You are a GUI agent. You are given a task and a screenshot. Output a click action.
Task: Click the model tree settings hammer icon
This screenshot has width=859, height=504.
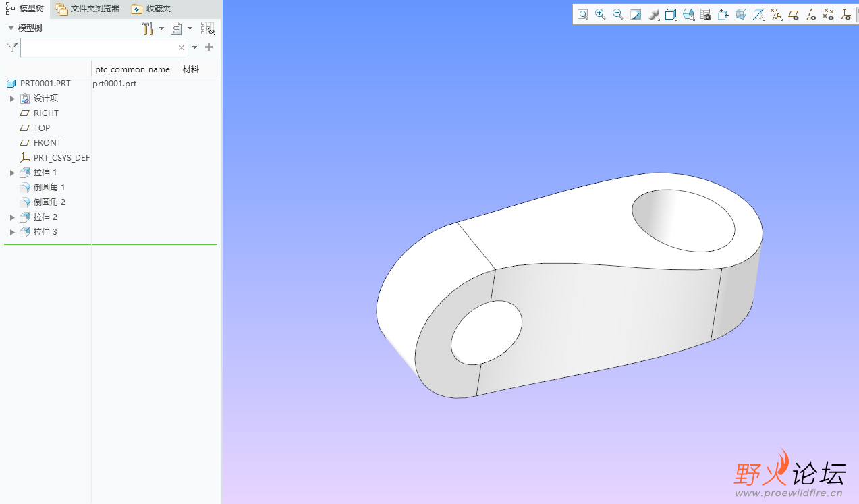[x=148, y=28]
